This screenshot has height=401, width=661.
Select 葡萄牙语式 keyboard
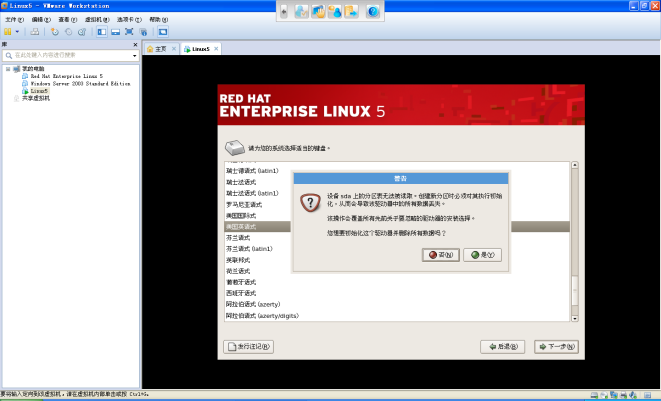241,282
